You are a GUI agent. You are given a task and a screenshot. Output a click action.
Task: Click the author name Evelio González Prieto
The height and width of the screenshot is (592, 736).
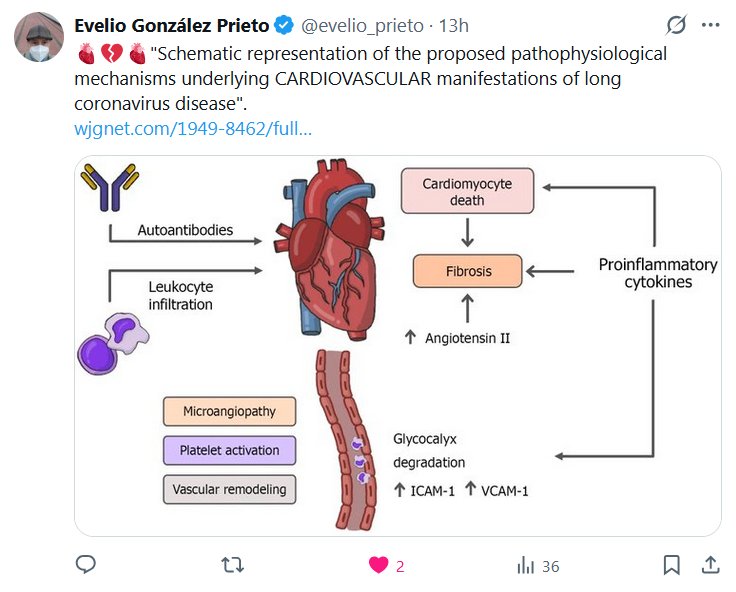click(172, 25)
